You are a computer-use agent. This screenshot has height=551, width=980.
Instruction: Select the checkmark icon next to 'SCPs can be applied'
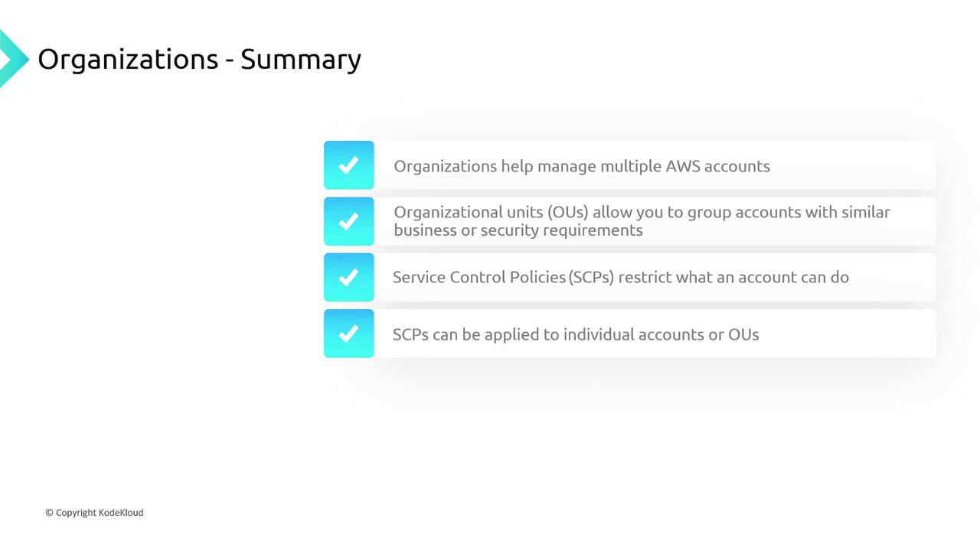(348, 334)
